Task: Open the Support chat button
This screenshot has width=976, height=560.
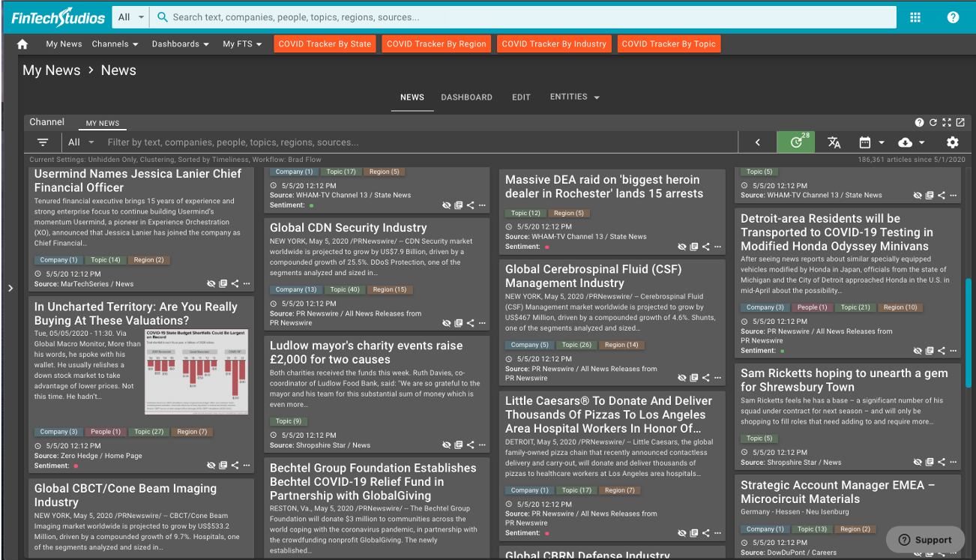Action: (925, 539)
